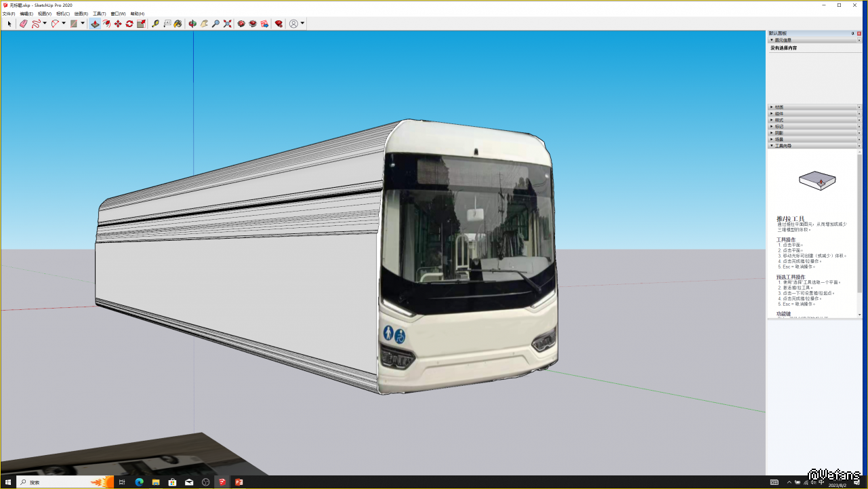Activate the Rotate tool
868x489 pixels.
click(x=129, y=24)
